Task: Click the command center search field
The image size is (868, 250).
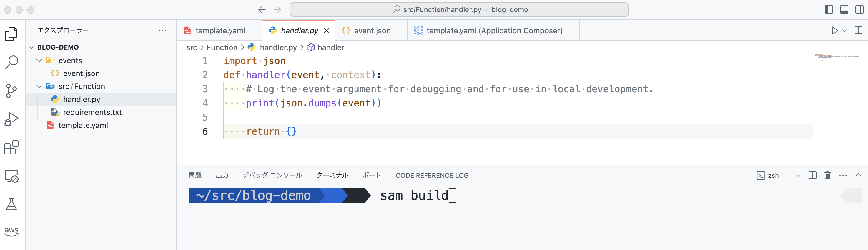Action: coord(459,9)
